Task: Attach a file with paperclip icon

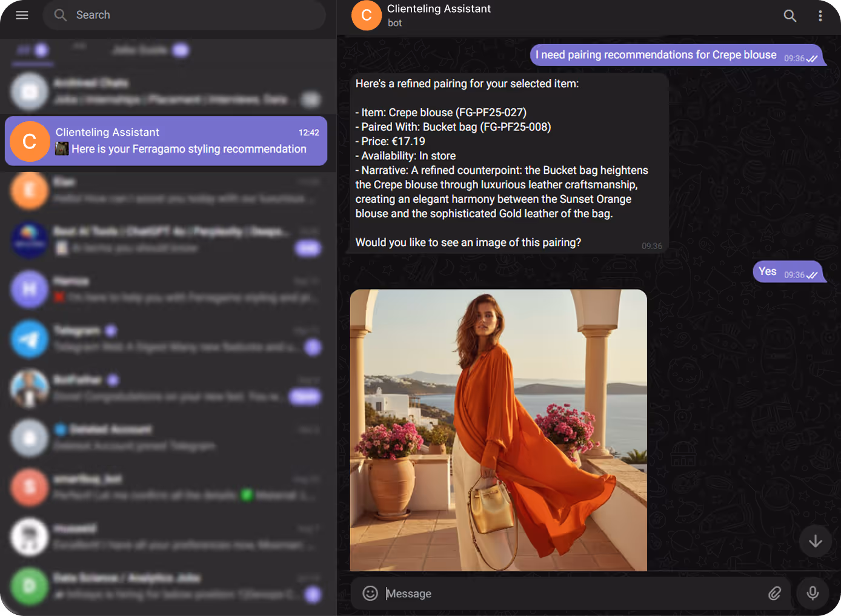Action: pos(774,593)
